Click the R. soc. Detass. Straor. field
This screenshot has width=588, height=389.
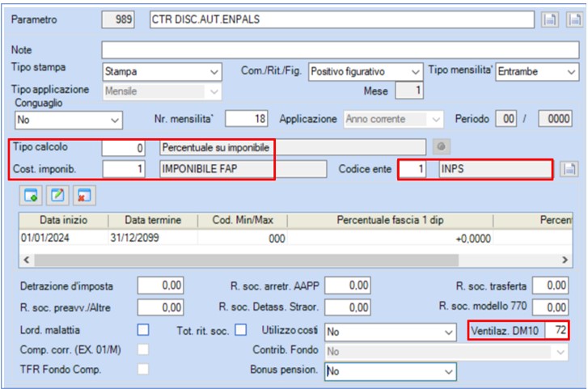pyautogui.click(x=348, y=307)
